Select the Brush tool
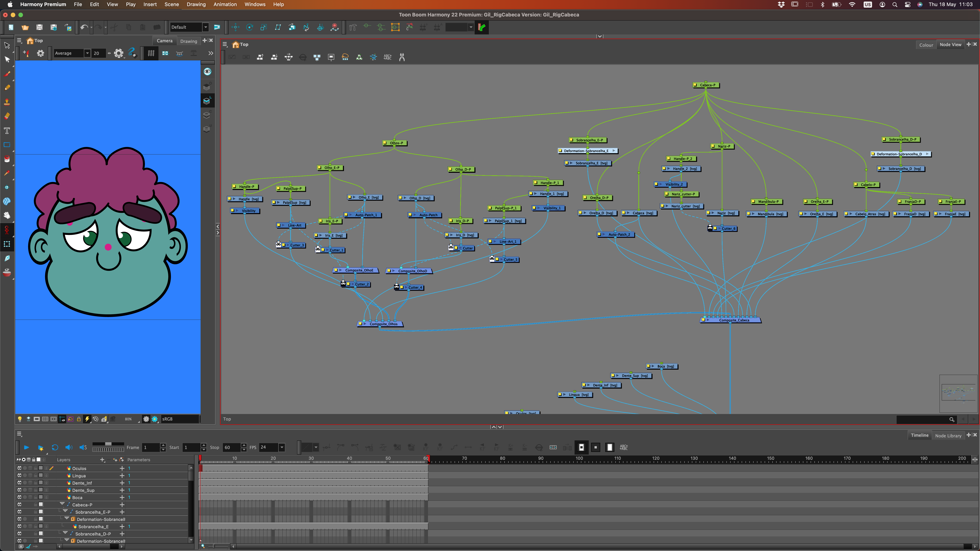 point(7,74)
